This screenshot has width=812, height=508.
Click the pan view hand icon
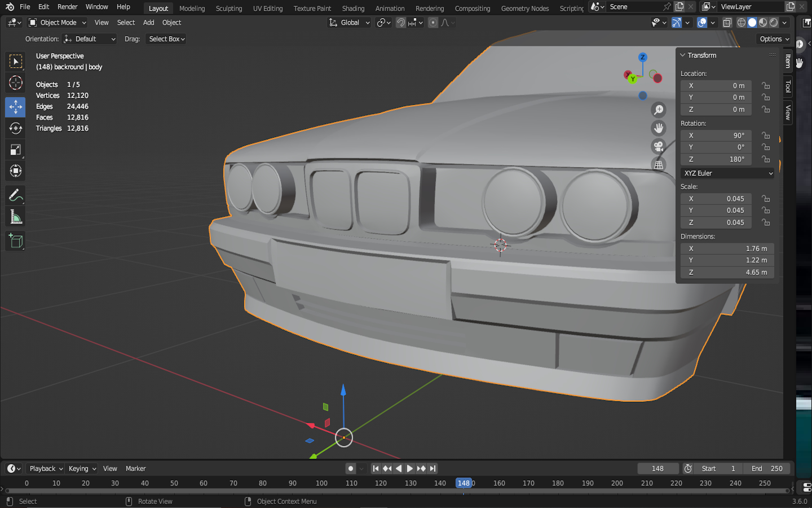659,128
